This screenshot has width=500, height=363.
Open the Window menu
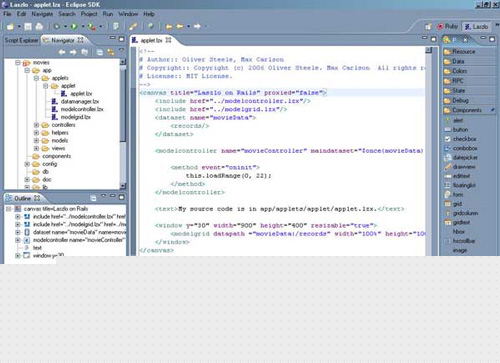(x=128, y=14)
